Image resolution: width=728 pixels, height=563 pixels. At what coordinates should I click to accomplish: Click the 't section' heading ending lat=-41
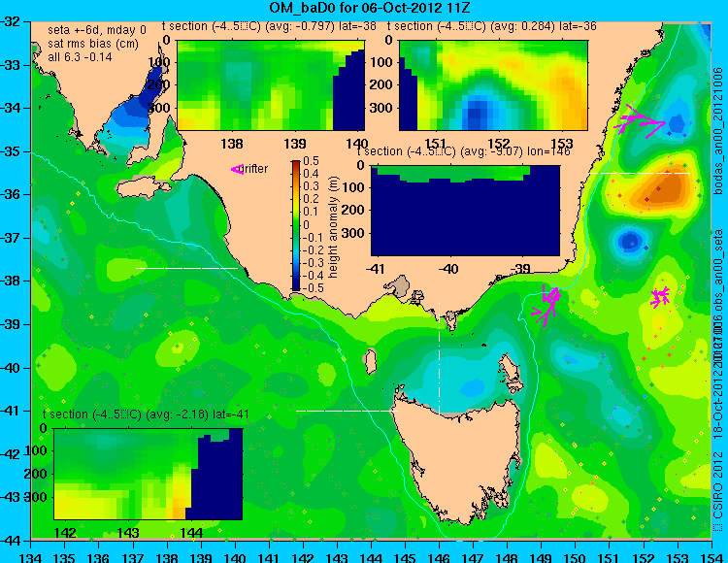(146, 414)
